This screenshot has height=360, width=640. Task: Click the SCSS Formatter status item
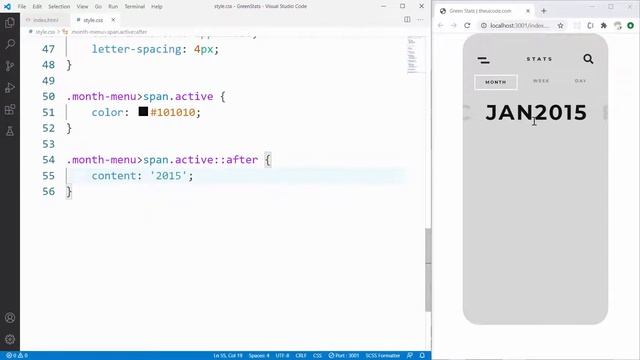pos(383,356)
